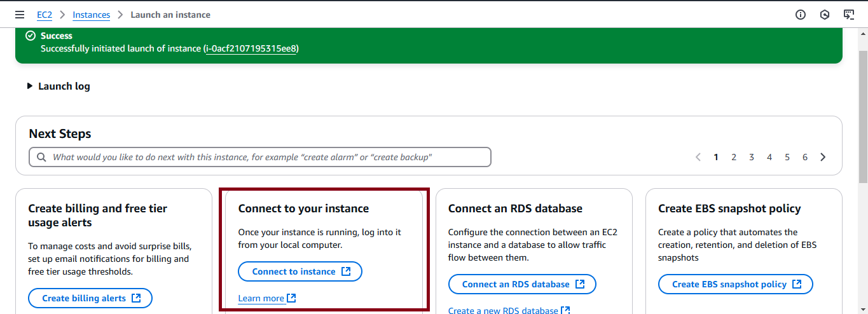Open the hamburger navigation menu
The height and width of the screenshot is (314, 868).
(x=20, y=15)
